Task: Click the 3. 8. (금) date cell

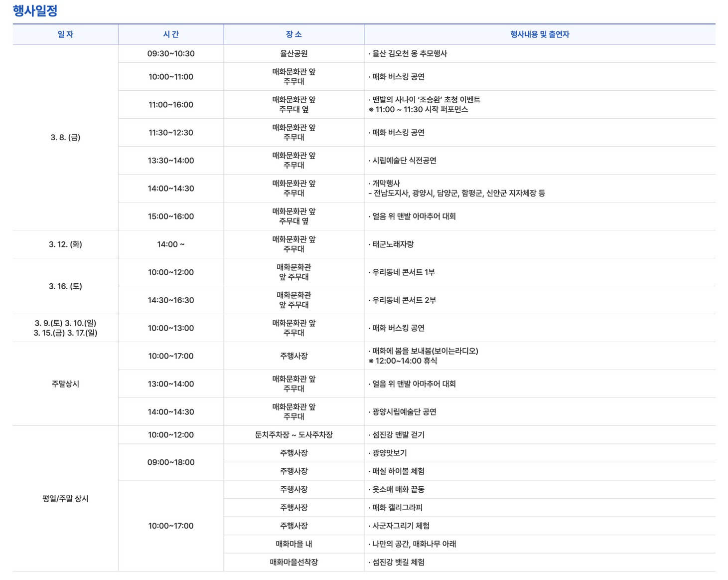Action: click(65, 137)
